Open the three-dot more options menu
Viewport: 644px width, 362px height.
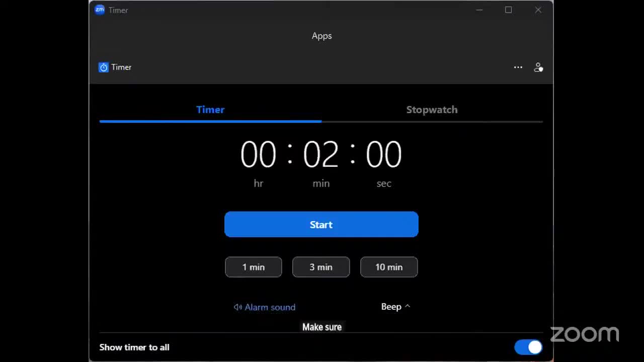[518, 67]
